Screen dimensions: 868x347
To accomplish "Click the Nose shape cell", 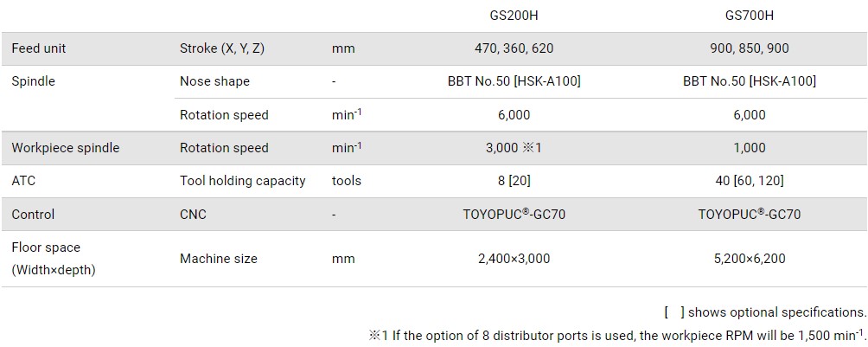I will [214, 81].
